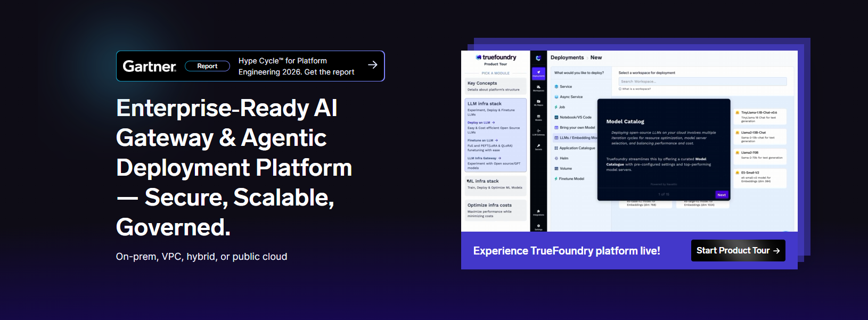Click the truefoundry Product Tour logo

[496, 60]
